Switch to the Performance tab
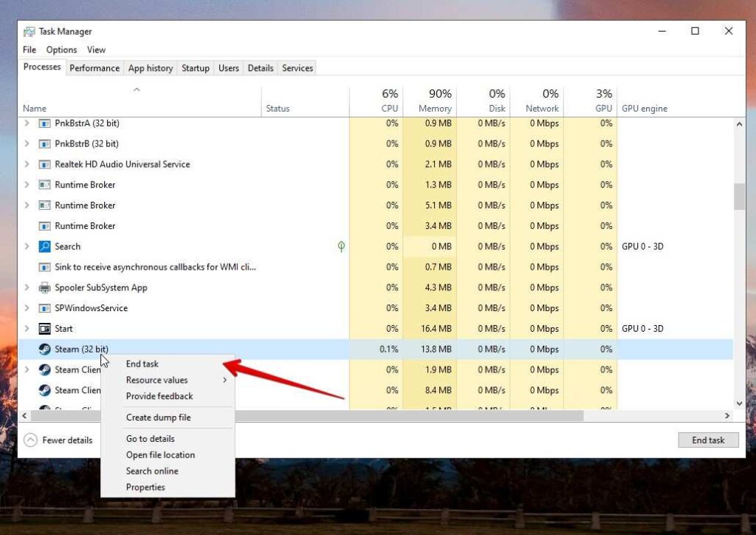Viewport: 756px width, 535px height. click(94, 68)
